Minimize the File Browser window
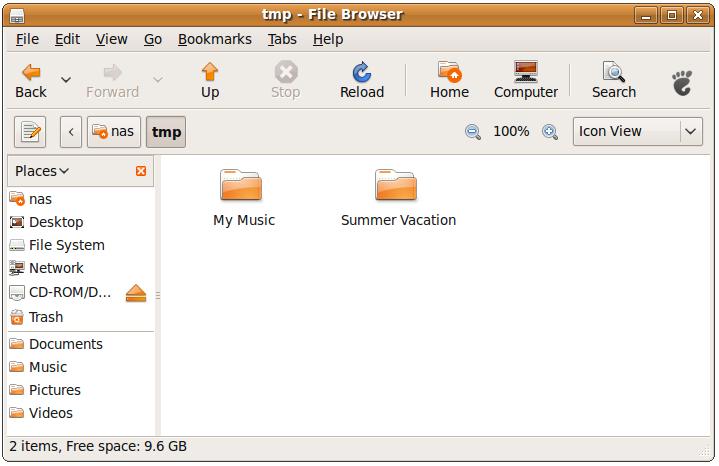This screenshot has width=719, height=466. click(x=646, y=15)
